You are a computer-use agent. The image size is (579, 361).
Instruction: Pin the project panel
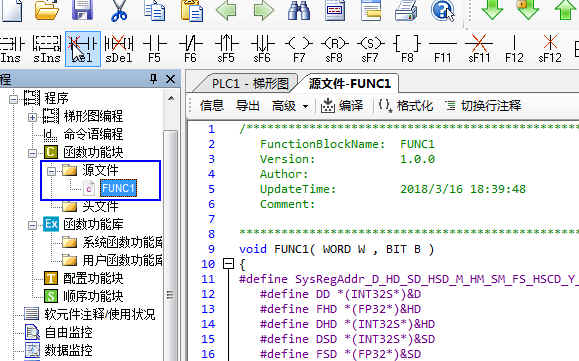[x=153, y=78]
